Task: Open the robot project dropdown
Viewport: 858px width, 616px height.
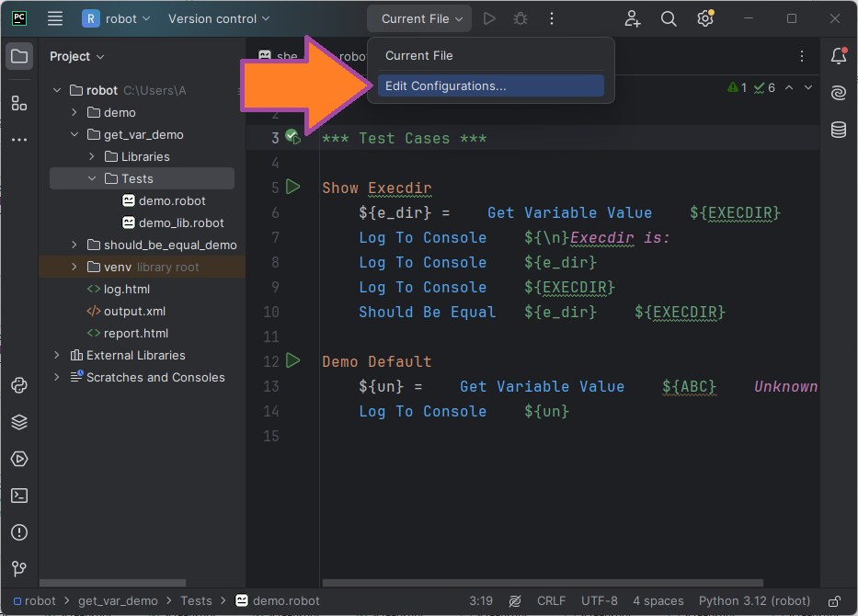Action: (x=117, y=18)
